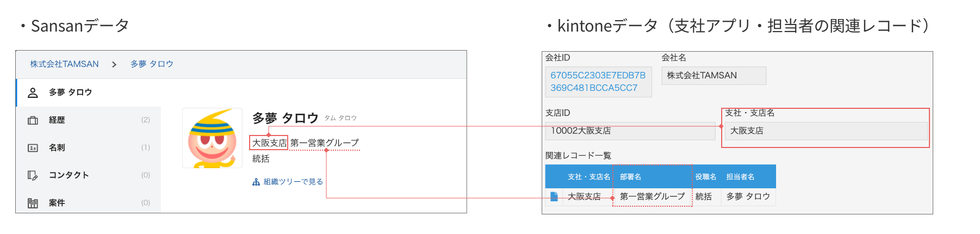Open the 案件 sidebar item
The image size is (980, 234).
(x=57, y=203)
